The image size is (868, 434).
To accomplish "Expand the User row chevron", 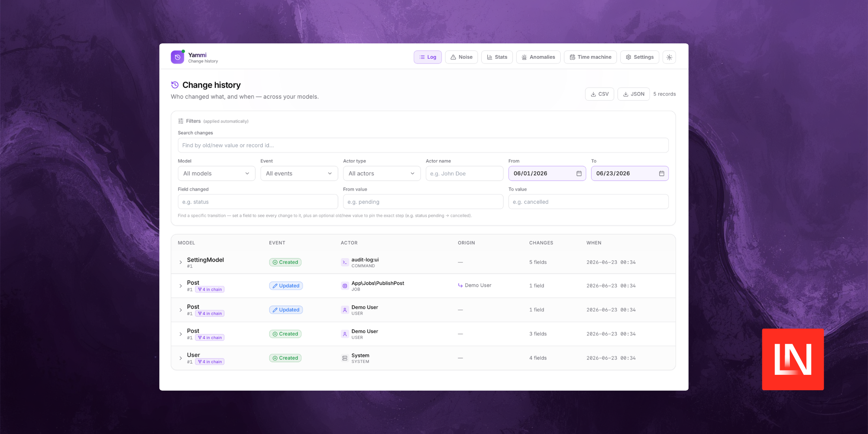I will point(181,358).
